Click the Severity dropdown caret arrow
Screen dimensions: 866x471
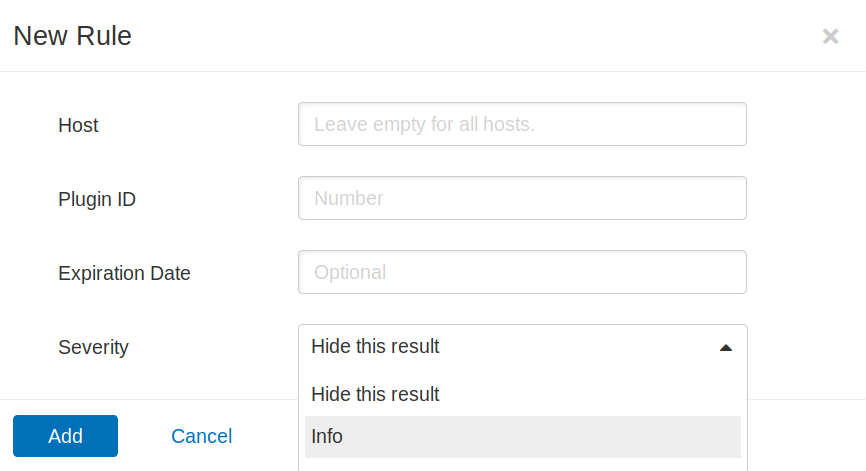point(726,347)
